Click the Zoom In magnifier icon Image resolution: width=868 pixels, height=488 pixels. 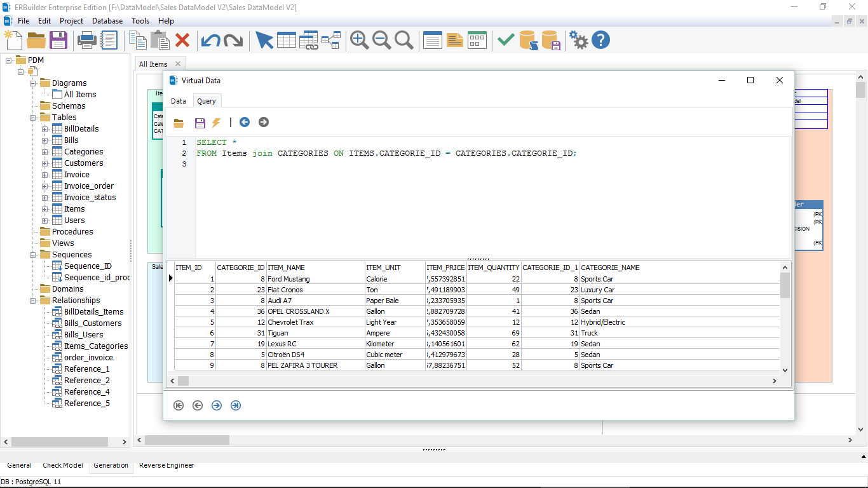tap(359, 40)
